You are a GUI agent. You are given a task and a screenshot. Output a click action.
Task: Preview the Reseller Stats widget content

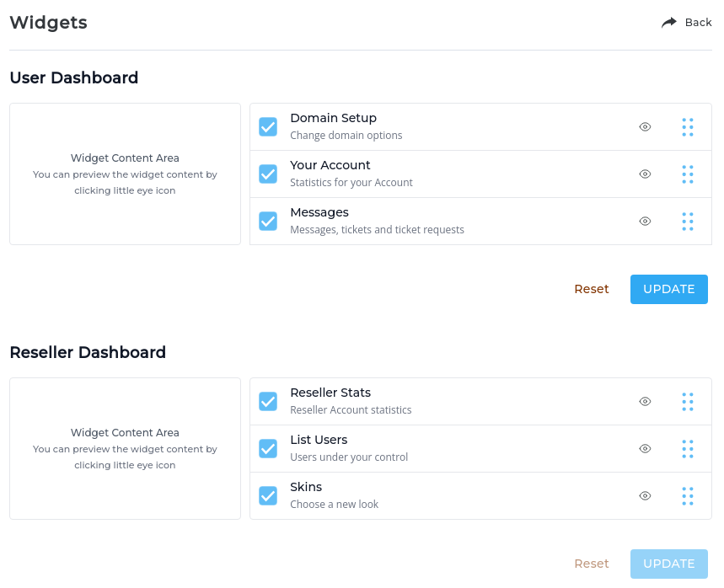[x=645, y=401]
